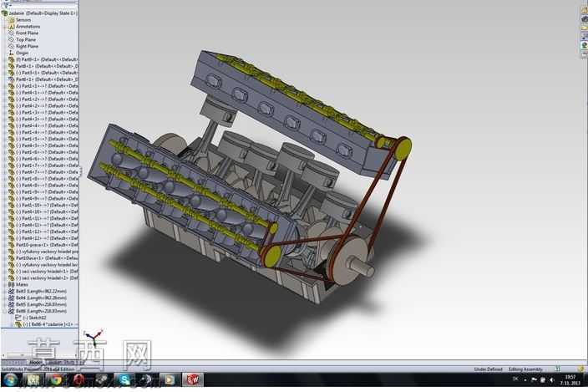Click the volume icon in system tray

pos(551,380)
